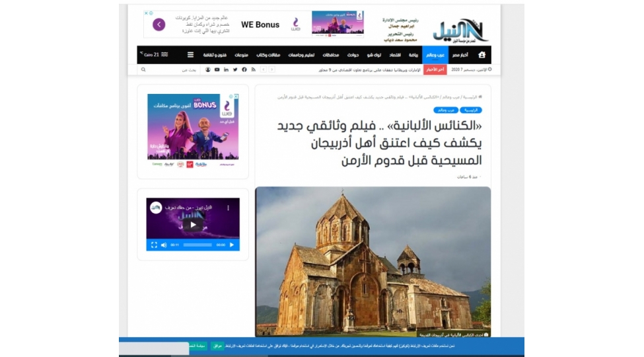This screenshot has height=357, width=644.
Task: Open the privacy policy button in cookie bar
Action: click(x=198, y=346)
